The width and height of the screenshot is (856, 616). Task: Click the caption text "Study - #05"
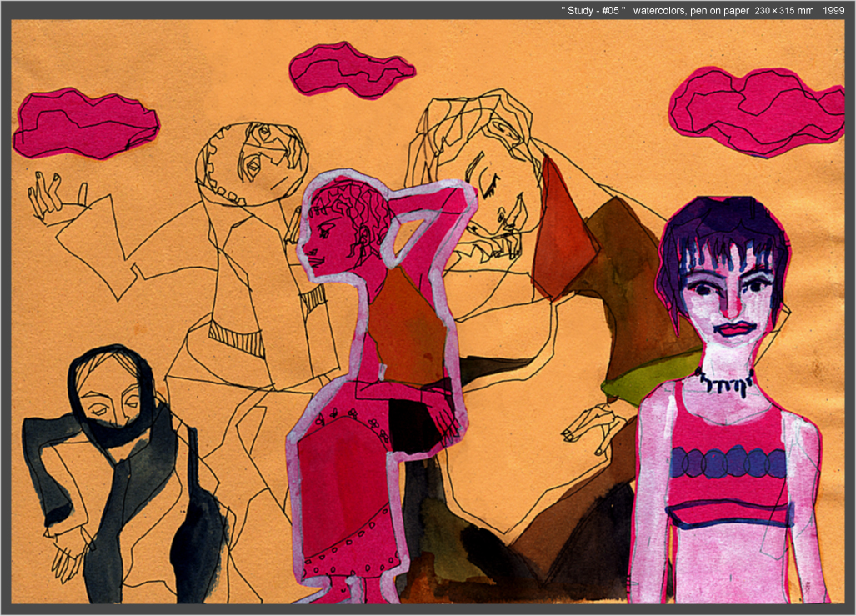[x=593, y=10]
